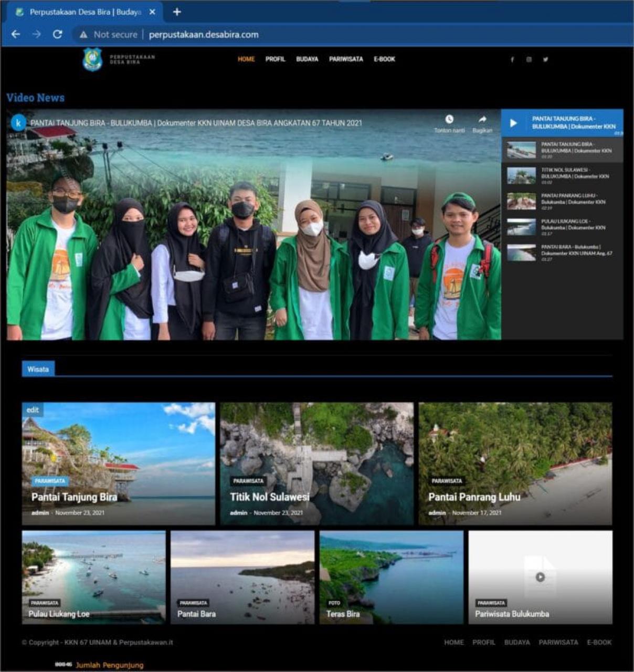Screen dimensions: 634x672
Task: Open the PARIWISATA navigation menu item
Action: coord(346,59)
